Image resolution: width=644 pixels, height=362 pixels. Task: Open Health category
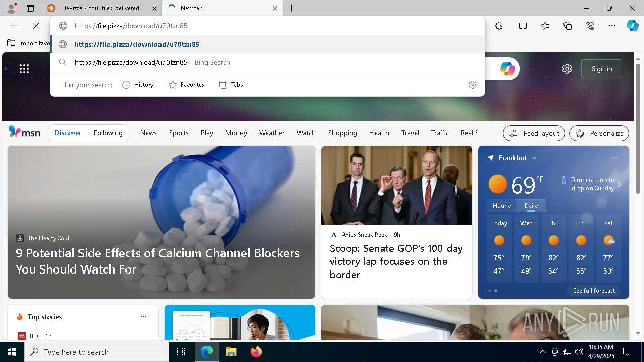(379, 133)
